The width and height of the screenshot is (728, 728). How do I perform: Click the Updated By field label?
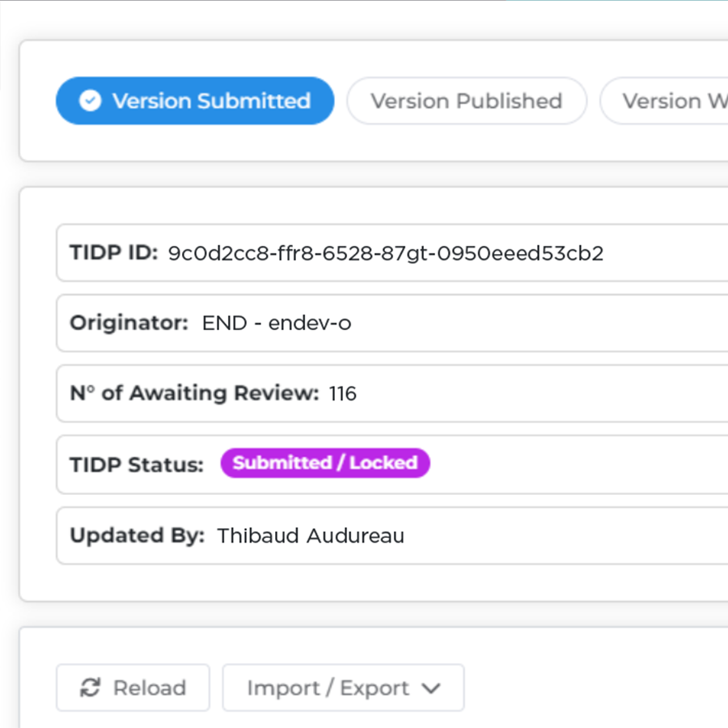click(x=137, y=535)
